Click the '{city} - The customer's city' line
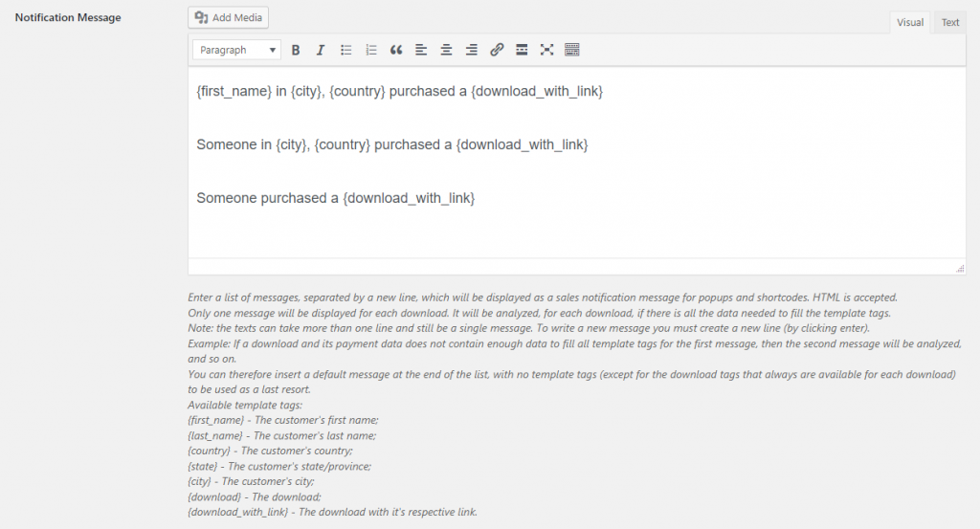 click(x=252, y=481)
